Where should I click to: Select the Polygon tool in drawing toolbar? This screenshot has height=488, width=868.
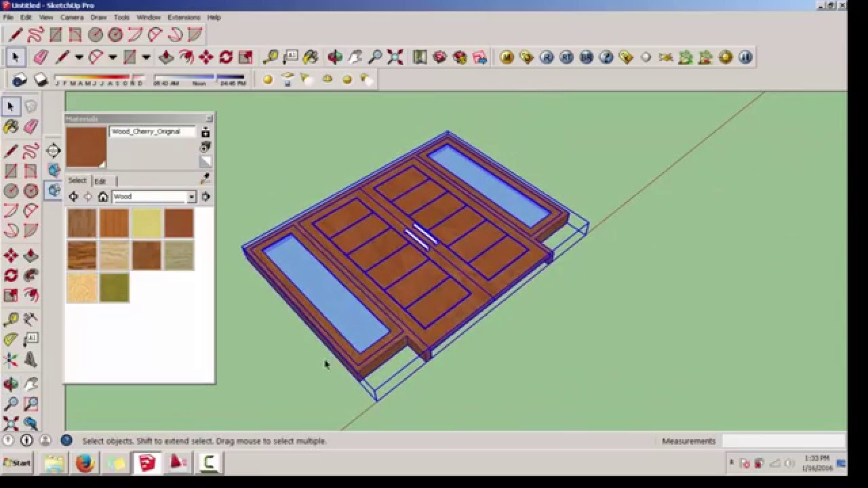[x=115, y=35]
